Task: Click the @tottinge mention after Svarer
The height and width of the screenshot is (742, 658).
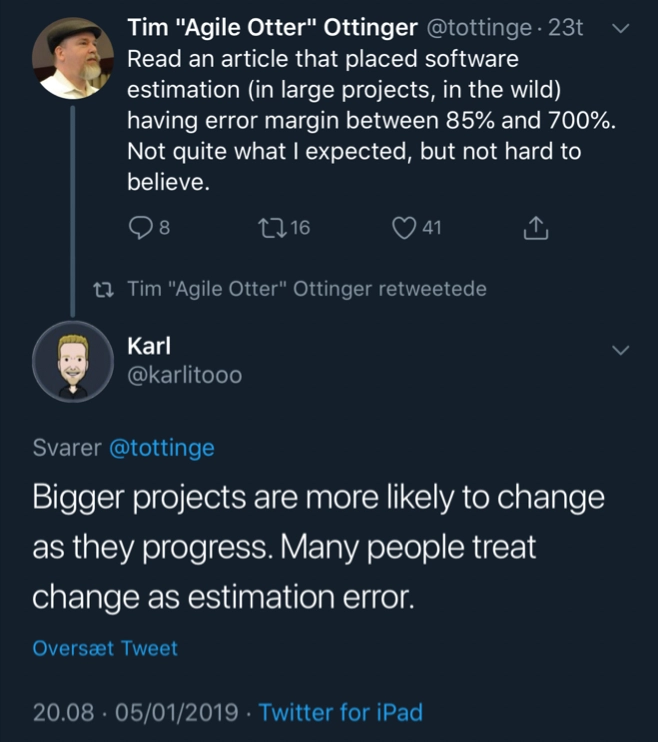Action: point(162,448)
